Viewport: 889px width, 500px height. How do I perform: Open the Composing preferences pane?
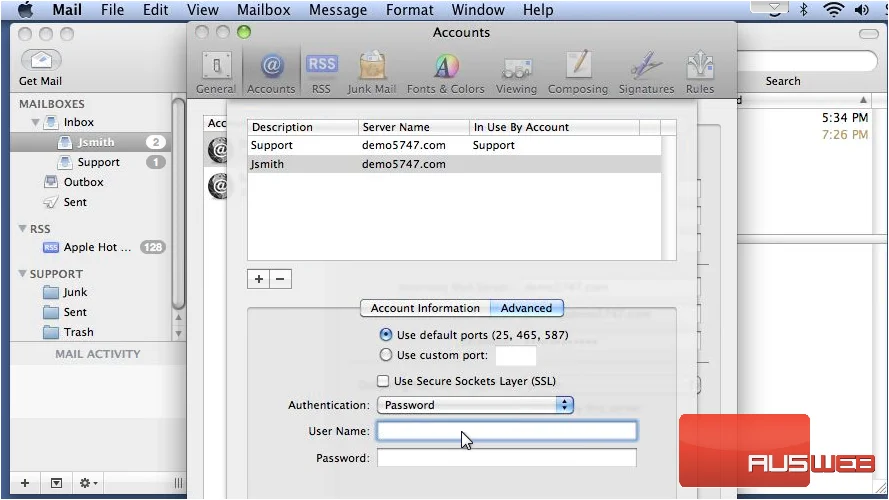point(578,73)
